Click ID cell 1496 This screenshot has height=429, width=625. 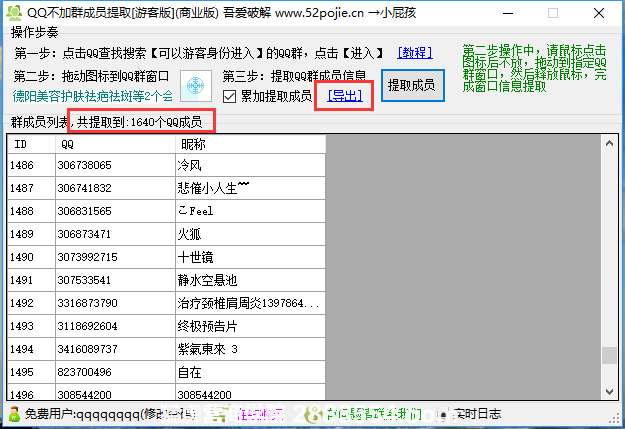(31, 393)
